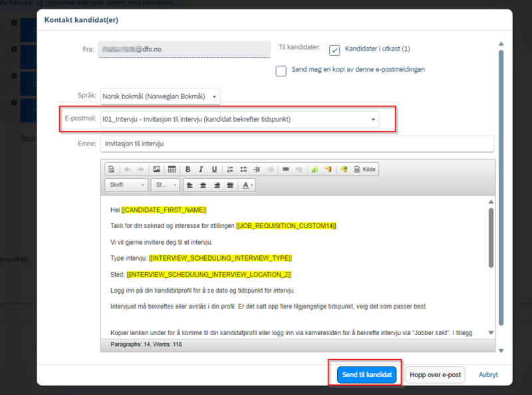532x395 pixels.
Task: Insert a hyperlink with the link icon
Action: tap(286, 170)
